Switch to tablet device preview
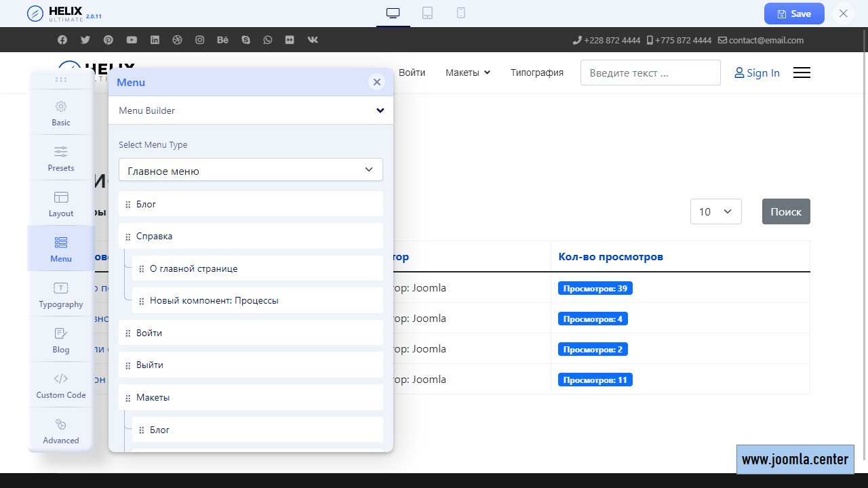This screenshot has width=868, height=488. (x=427, y=14)
